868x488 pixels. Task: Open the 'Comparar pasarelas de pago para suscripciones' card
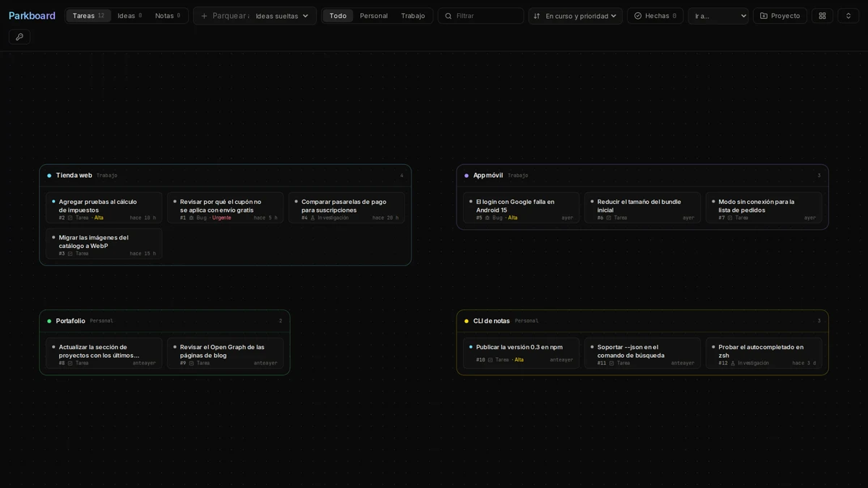(x=346, y=208)
